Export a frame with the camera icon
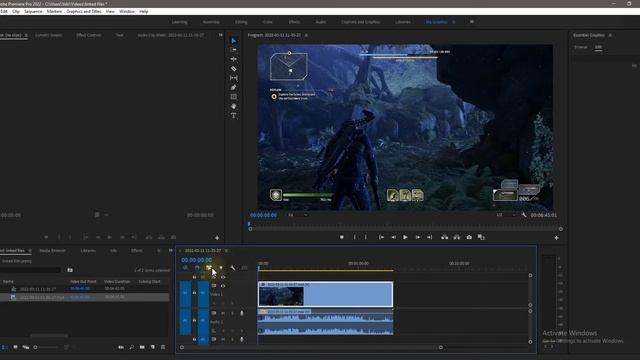The width and height of the screenshot is (640, 360). point(469,237)
